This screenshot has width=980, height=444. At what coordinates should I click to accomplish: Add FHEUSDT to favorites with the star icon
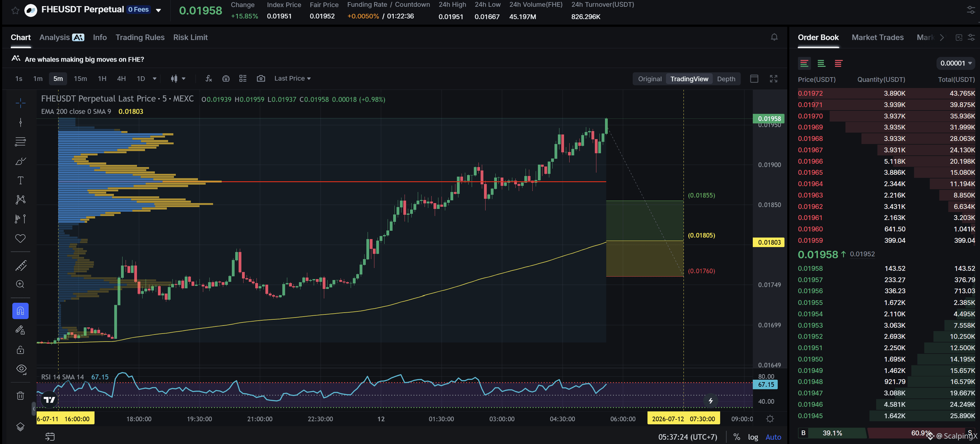[15, 10]
